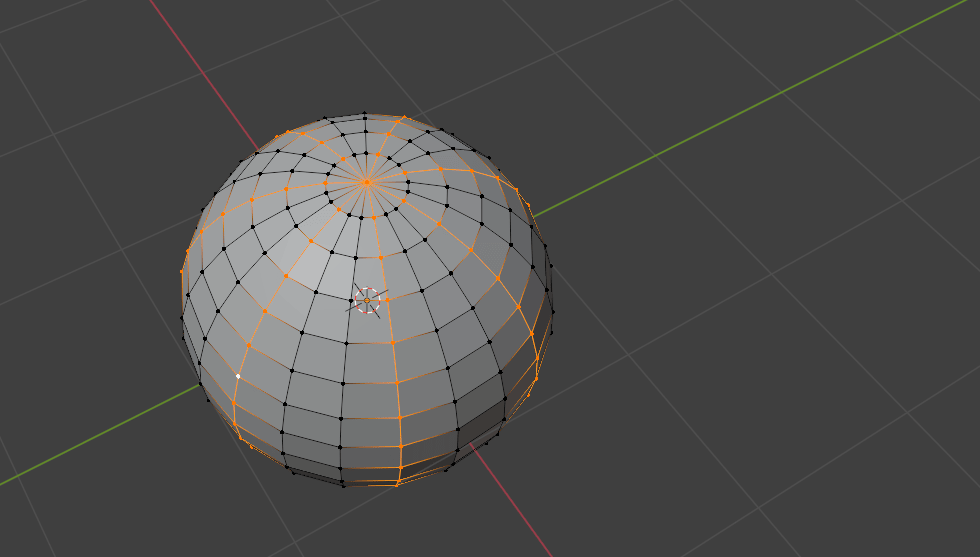980x557 pixels.
Task: Select the orange vertex on the sphere's leftmost silhouette
Action: coord(183,271)
